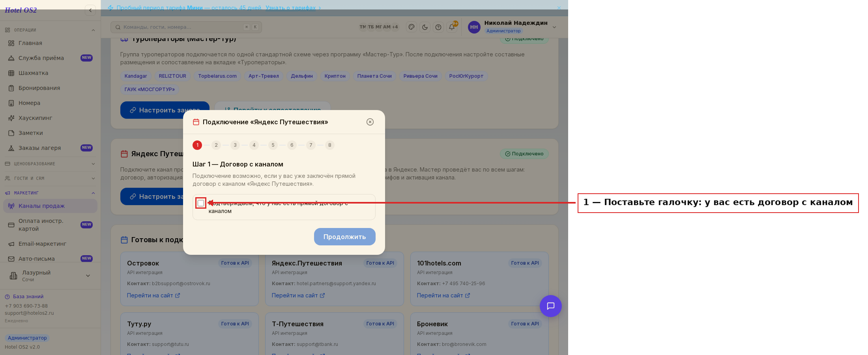The height and width of the screenshot is (355, 868).
Task: Expand the Лазурный Сочи property selector
Action: click(x=50, y=276)
